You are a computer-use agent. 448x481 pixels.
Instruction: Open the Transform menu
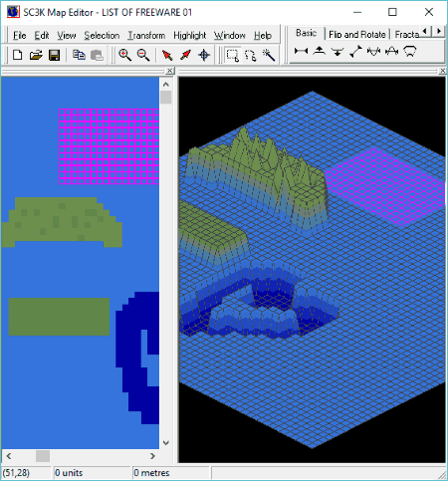coord(146,35)
